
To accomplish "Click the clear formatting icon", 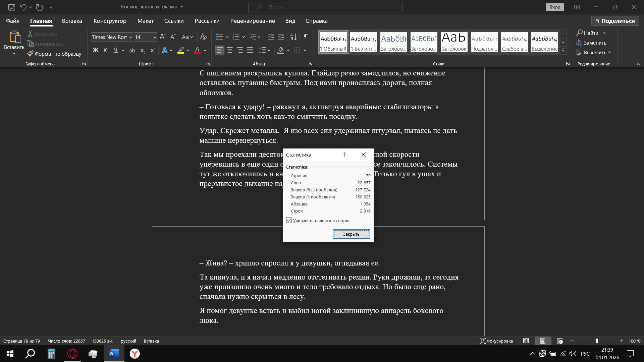I will [x=203, y=37].
